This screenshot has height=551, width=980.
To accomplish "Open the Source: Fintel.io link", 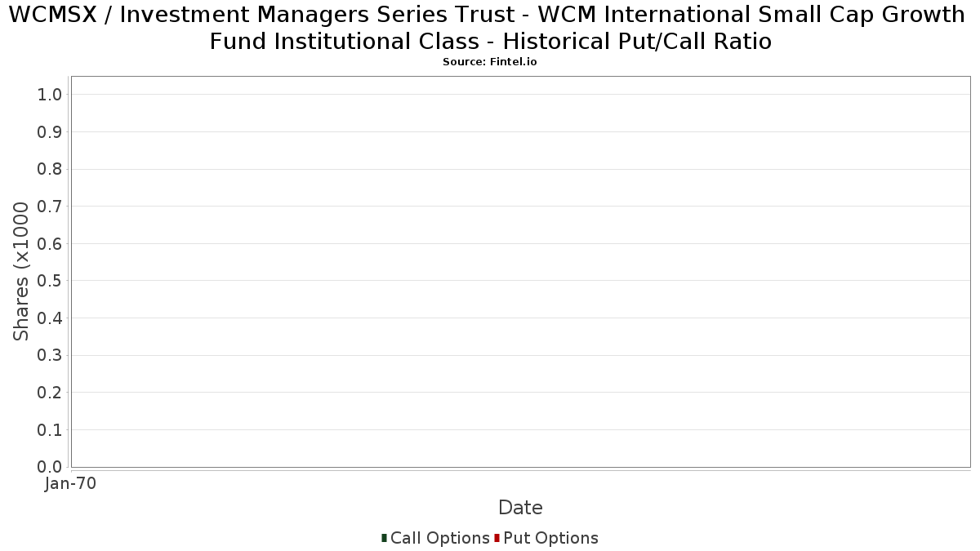I will click(490, 62).
